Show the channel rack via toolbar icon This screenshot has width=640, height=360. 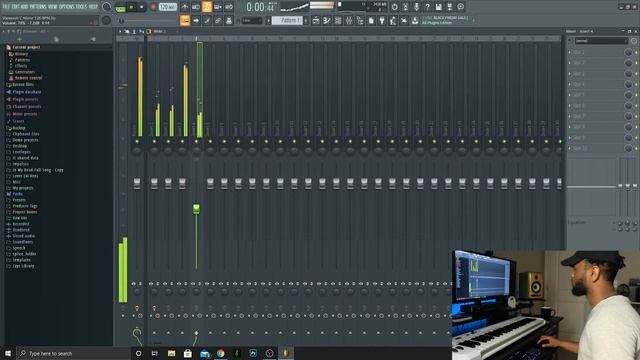(x=338, y=20)
